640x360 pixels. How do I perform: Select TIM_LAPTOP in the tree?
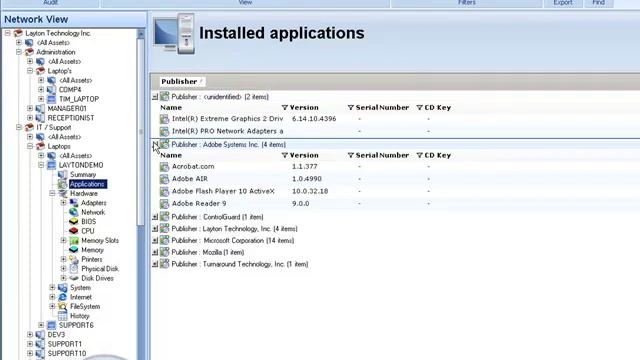coord(79,99)
